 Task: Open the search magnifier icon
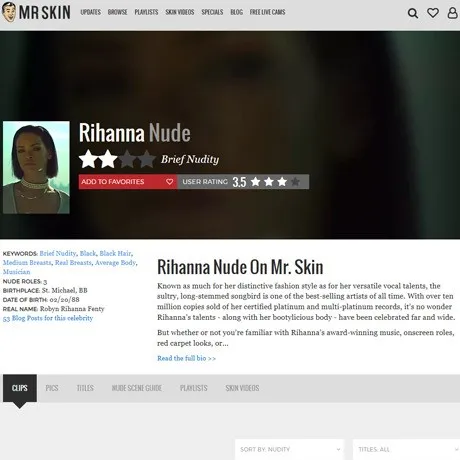point(413,13)
